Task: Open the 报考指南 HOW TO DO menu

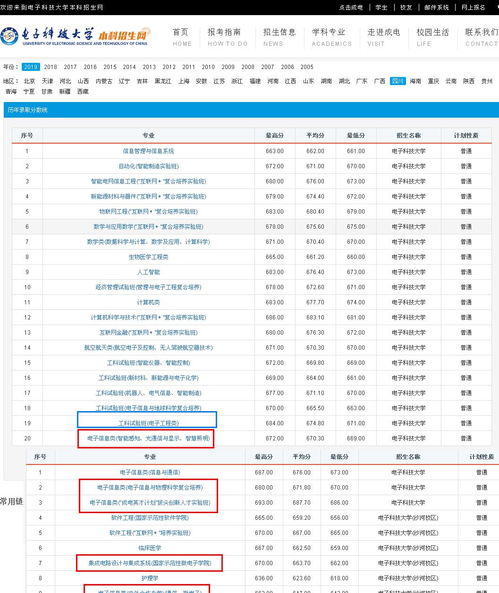Action: point(227,37)
